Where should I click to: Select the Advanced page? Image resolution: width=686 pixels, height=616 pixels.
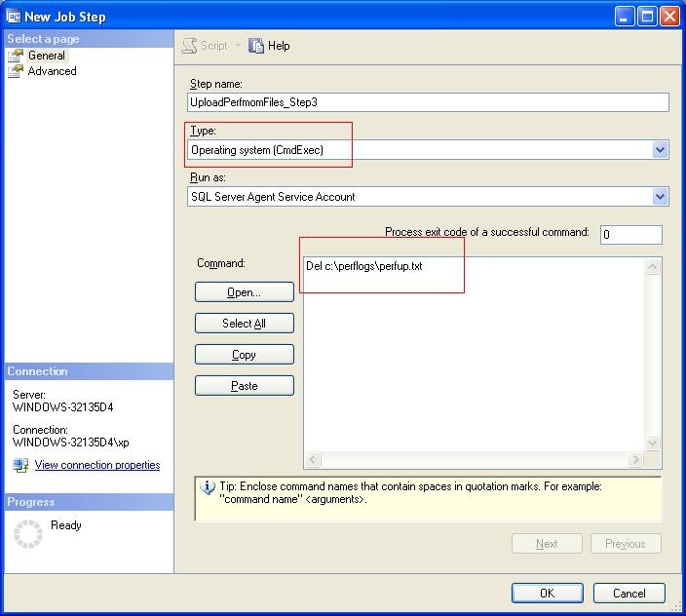tap(52, 71)
